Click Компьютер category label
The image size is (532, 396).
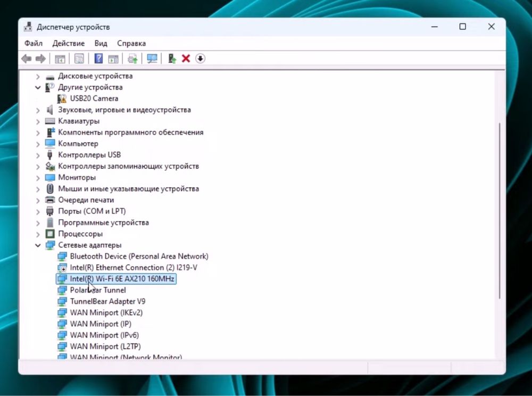pos(78,144)
